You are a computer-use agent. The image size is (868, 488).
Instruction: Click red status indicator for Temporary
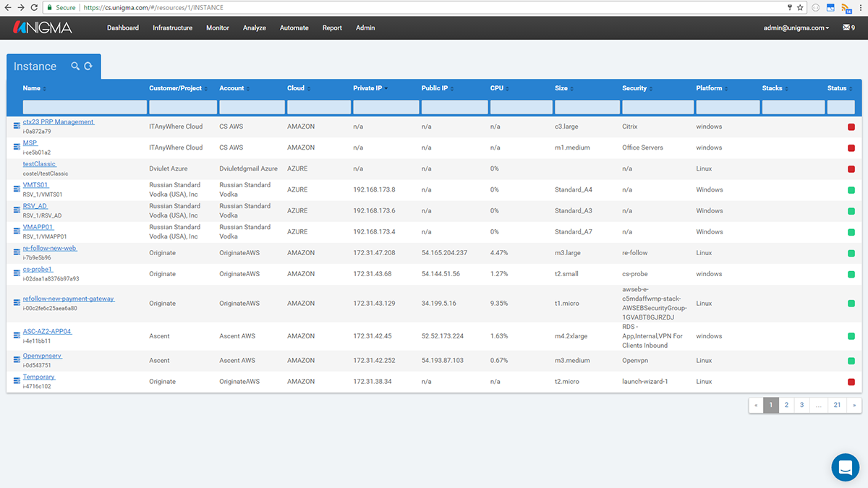851,382
